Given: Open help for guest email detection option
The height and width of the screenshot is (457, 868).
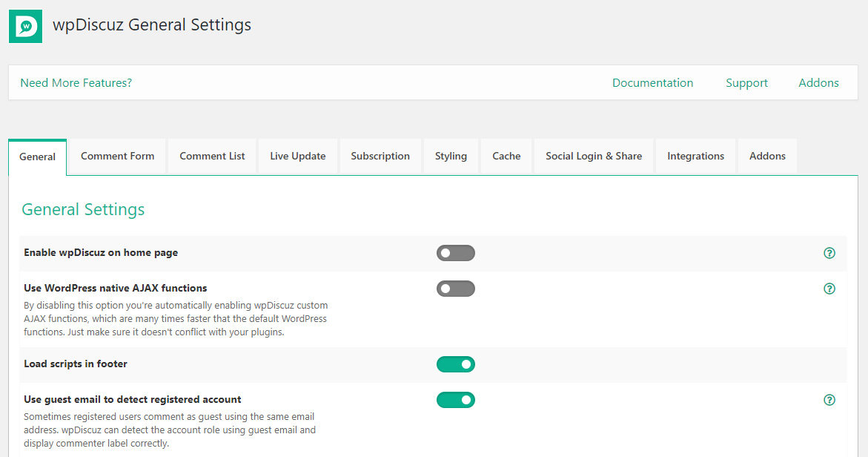Looking at the screenshot, I should [829, 400].
